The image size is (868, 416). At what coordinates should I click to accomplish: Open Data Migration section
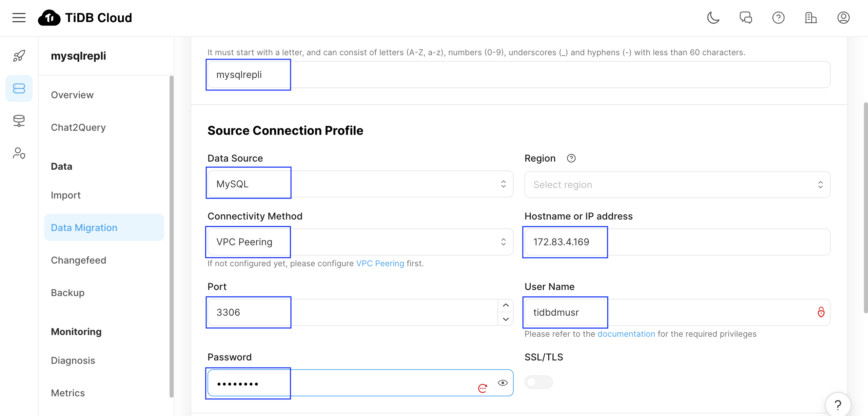click(84, 227)
